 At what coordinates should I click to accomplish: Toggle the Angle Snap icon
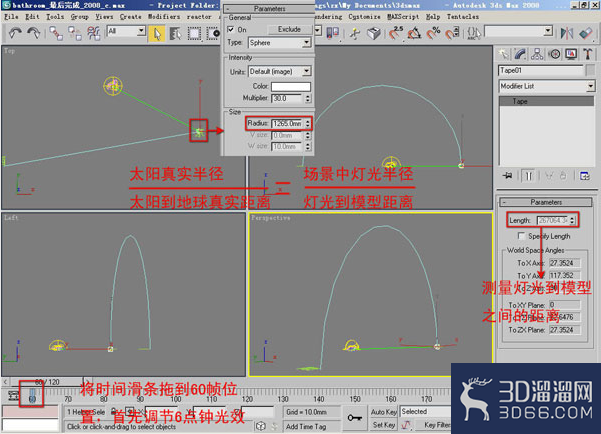414,33
